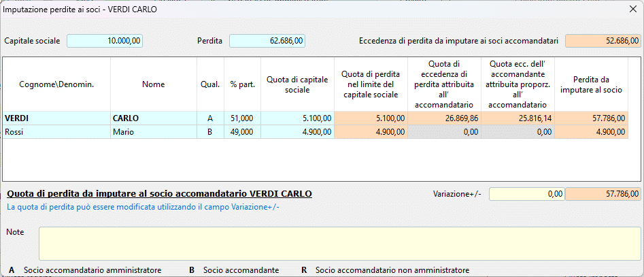Viewport: 644px width, 277px height.
Task: Click the 4.900,00 Perdita da imputare cell for Rossi
Action: 592,132
